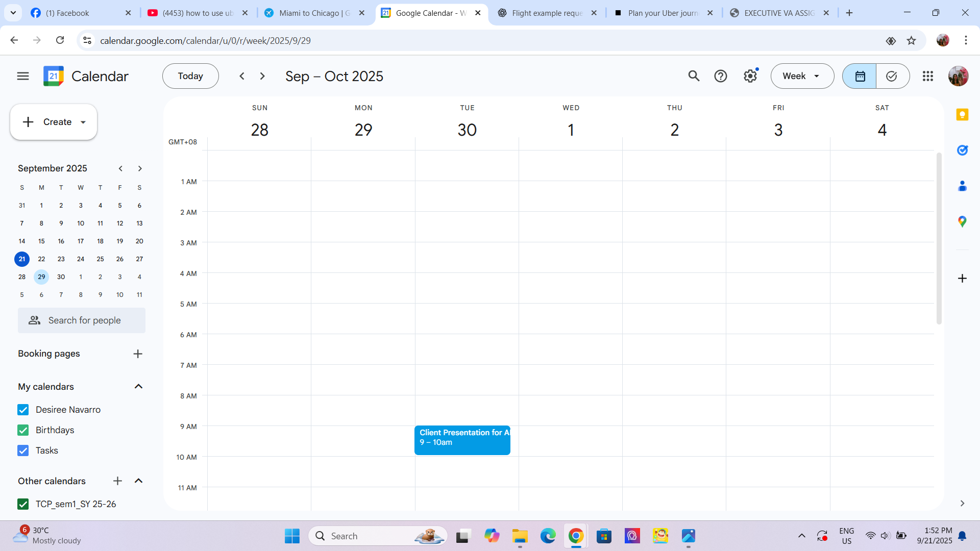This screenshot has width=980, height=551.
Task: Click the Today button
Action: click(x=190, y=76)
